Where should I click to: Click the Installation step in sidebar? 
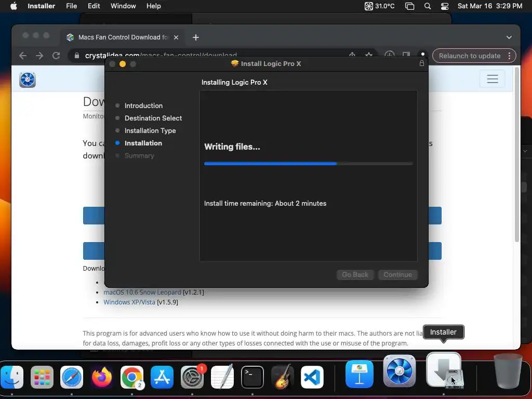coord(143,143)
